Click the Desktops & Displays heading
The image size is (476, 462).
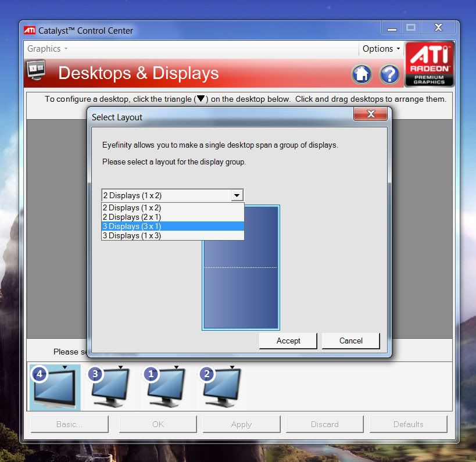pos(138,73)
